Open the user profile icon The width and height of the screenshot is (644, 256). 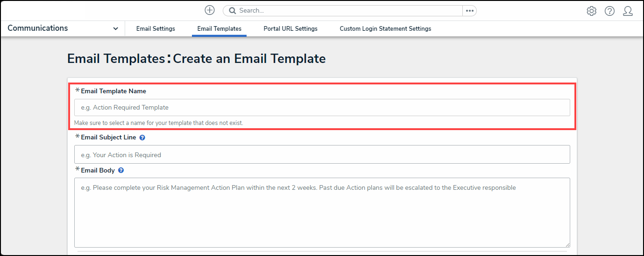628,11
